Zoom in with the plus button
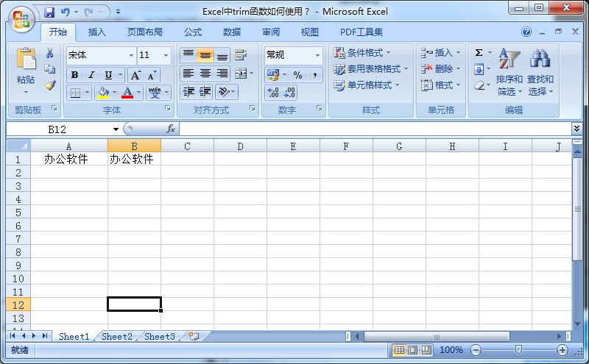 pos(562,350)
